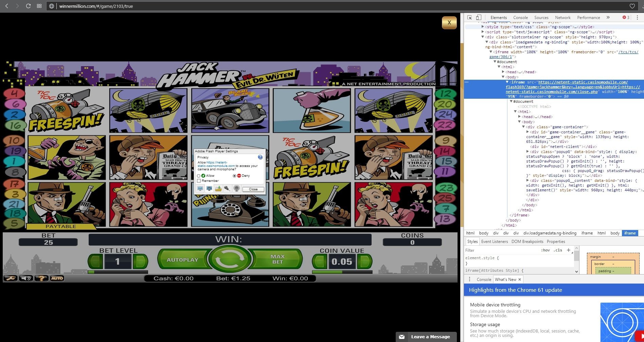Reload page with browser refresh icon

[28, 6]
